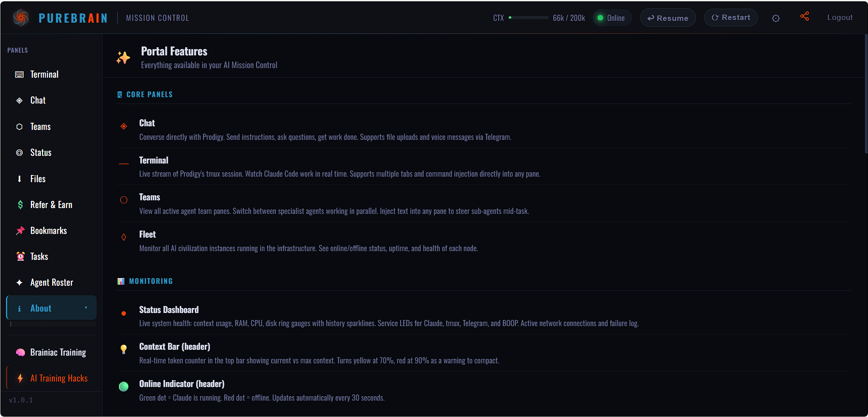Click the Chat diamond icon in sidebar
Viewport: 868px width, 417px height.
coord(20,100)
